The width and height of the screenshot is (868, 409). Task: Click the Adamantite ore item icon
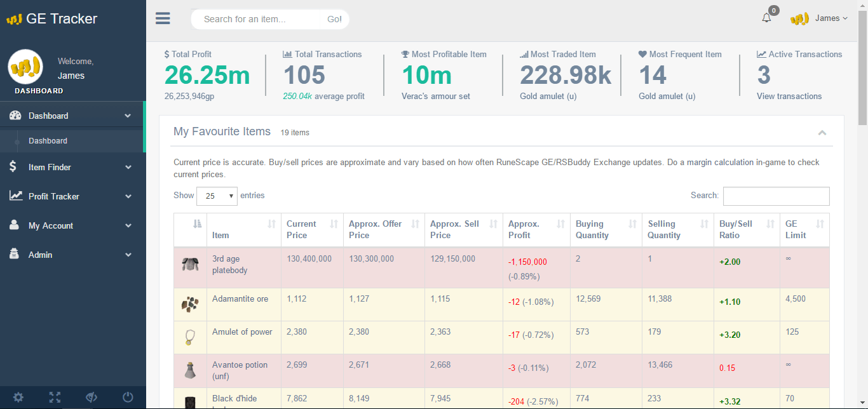(190, 305)
